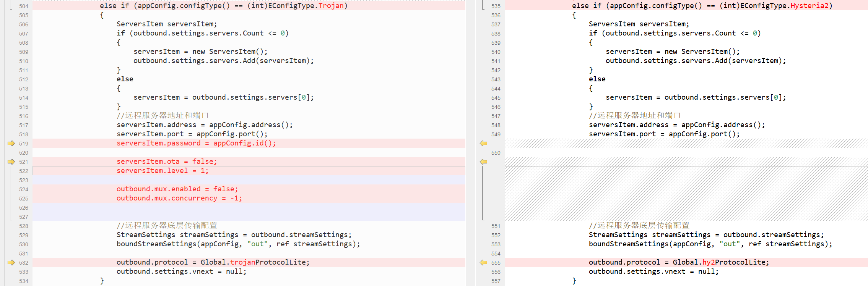Click copy-left arrow just below right line 550
This screenshot has width=868, height=286.
click(484, 162)
